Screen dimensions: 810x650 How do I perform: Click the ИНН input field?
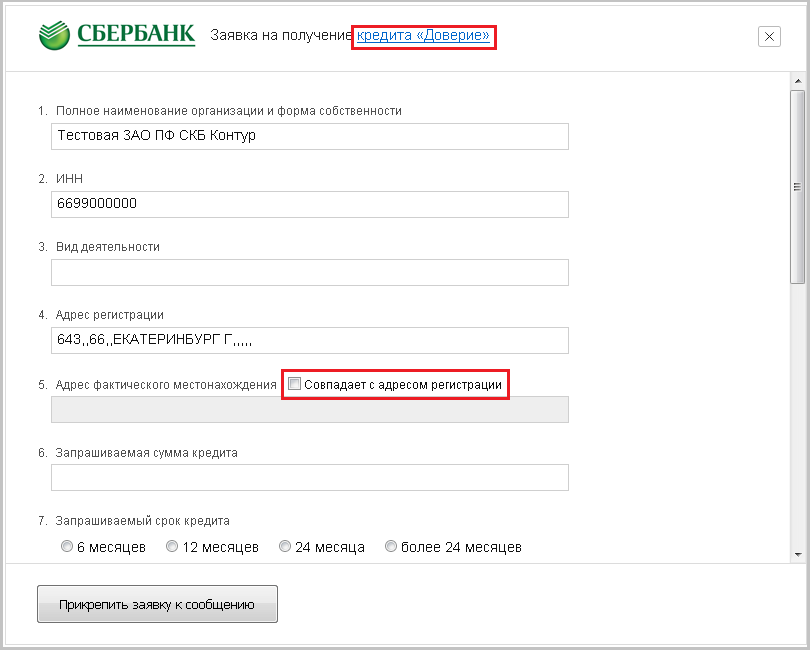pyautogui.click(x=310, y=205)
